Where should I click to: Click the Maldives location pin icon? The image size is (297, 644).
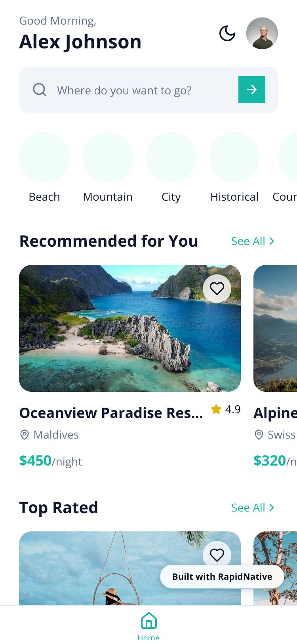pos(25,435)
